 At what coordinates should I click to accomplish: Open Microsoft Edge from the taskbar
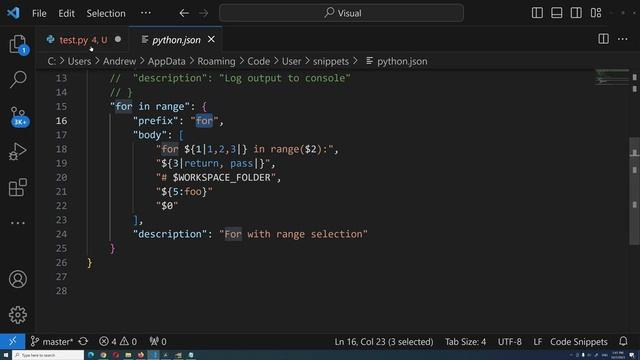(x=91, y=355)
